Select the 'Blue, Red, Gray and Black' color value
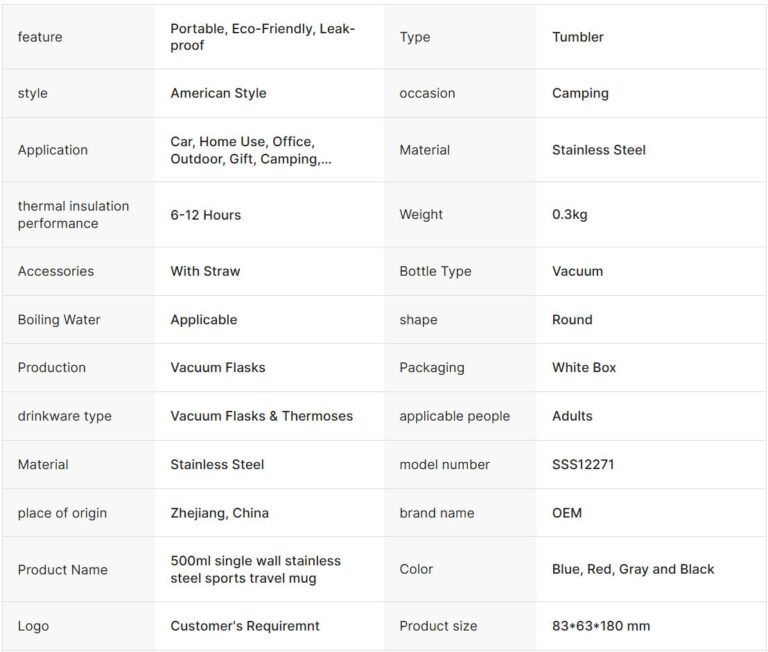768x652 pixels. point(633,569)
